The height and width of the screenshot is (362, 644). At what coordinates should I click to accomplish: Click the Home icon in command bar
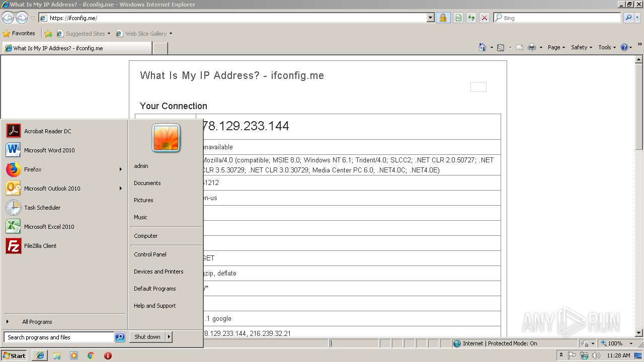[482, 47]
